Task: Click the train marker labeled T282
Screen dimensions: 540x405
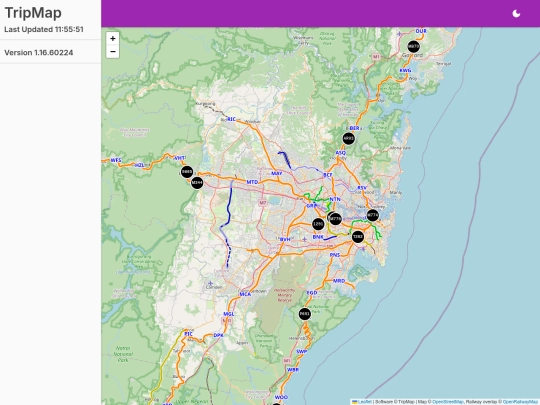Action: click(358, 237)
